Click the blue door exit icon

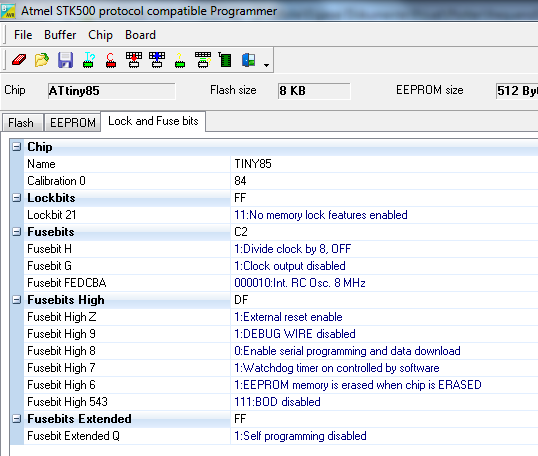[x=248, y=60]
